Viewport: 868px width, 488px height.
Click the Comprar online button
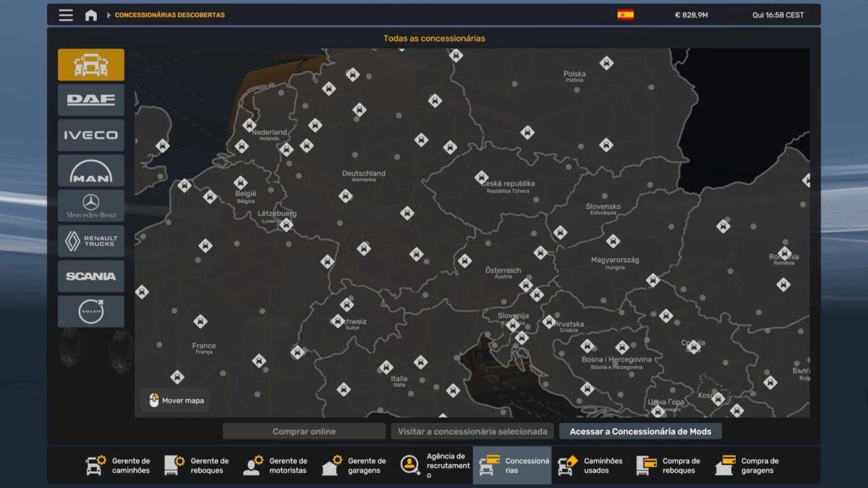304,432
